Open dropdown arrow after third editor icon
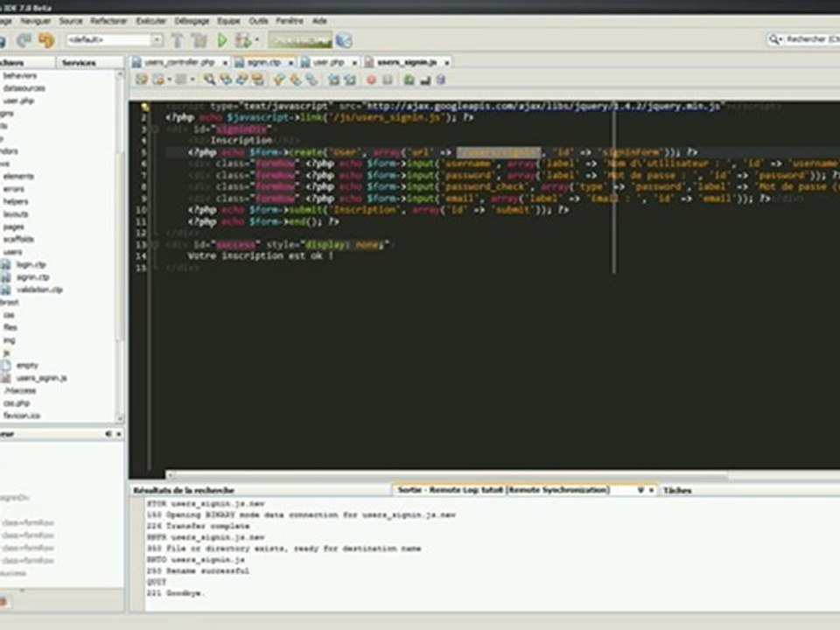This screenshot has width=840, height=630. [x=192, y=80]
